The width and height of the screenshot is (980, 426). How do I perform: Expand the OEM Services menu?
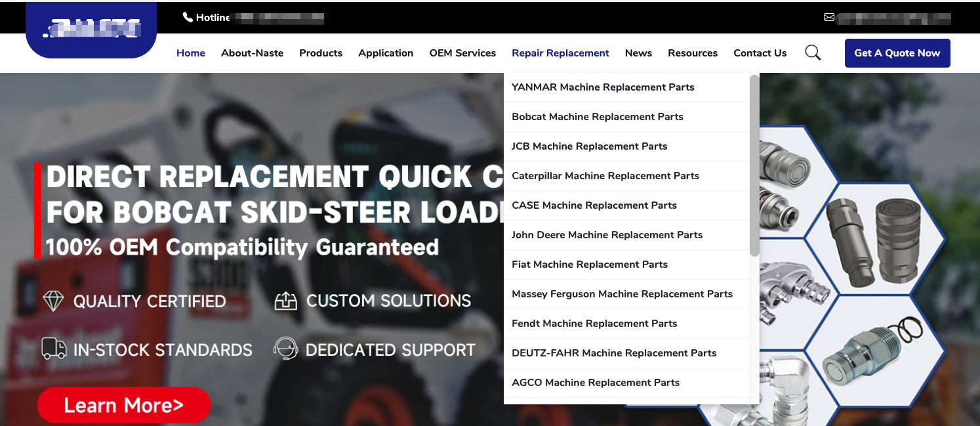coord(462,53)
